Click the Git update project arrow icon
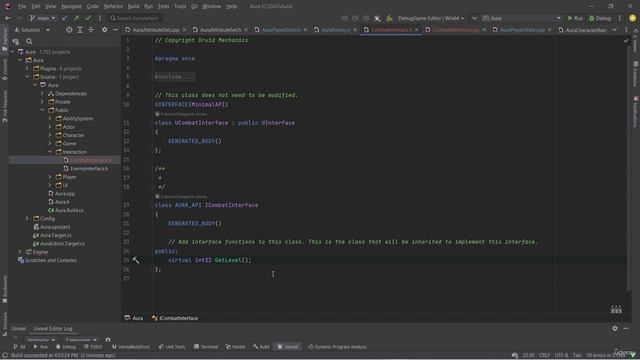 [x=64, y=18]
